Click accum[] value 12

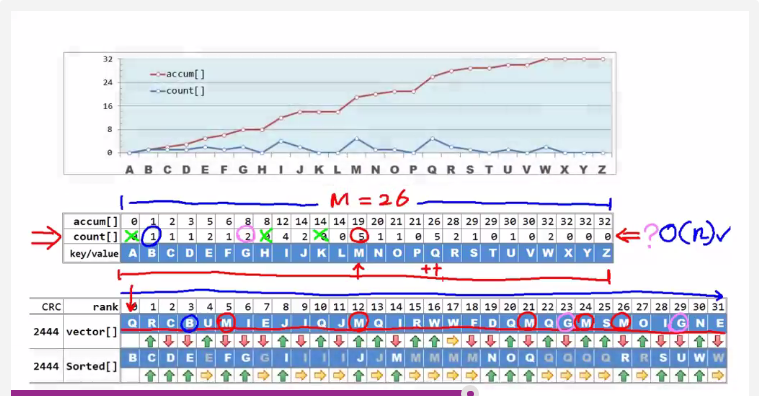[283, 222]
